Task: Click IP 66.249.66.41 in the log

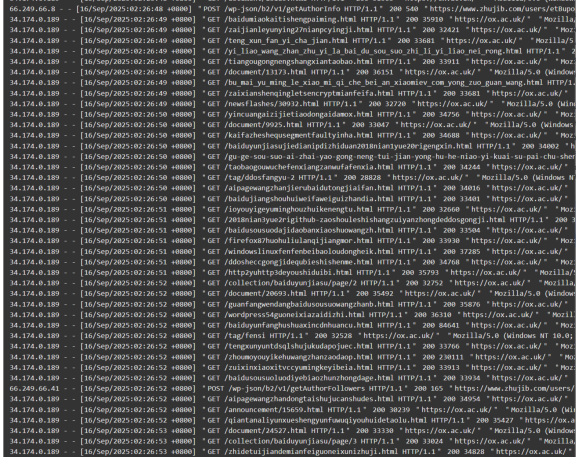Action: point(34,389)
